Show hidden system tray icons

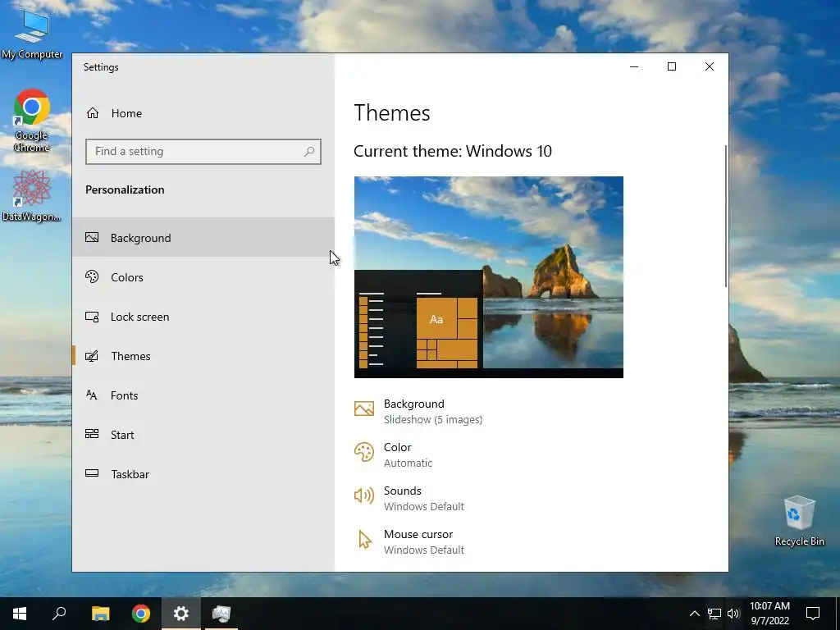(x=694, y=614)
